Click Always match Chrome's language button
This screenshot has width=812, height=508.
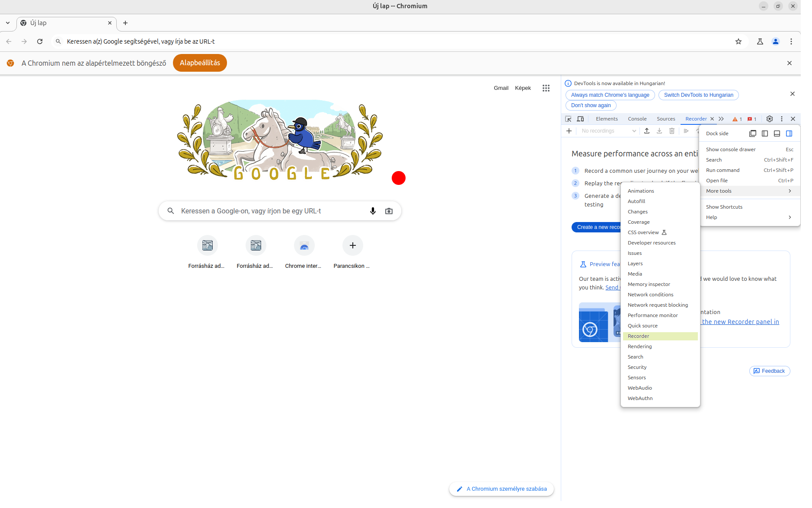[x=610, y=95]
